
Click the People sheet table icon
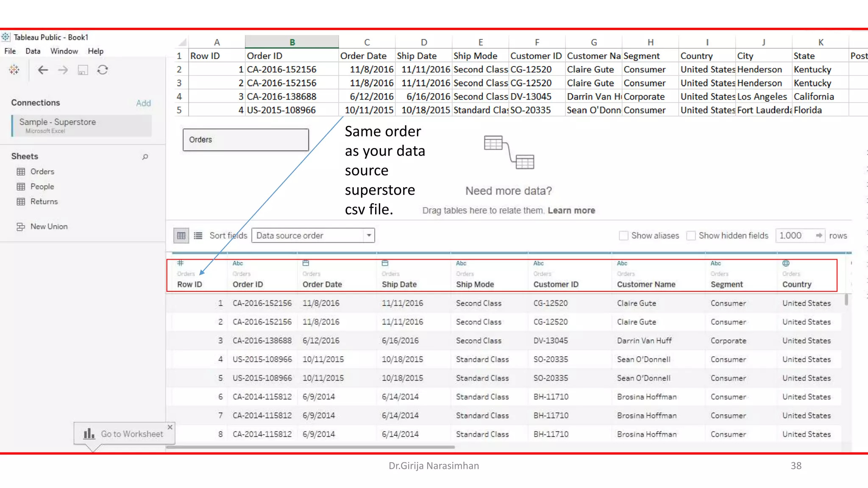coord(21,186)
